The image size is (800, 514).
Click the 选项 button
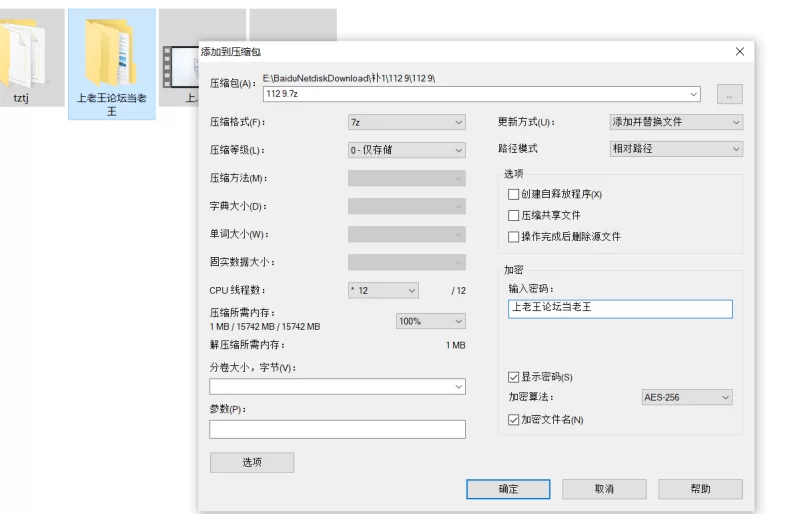[252, 462]
